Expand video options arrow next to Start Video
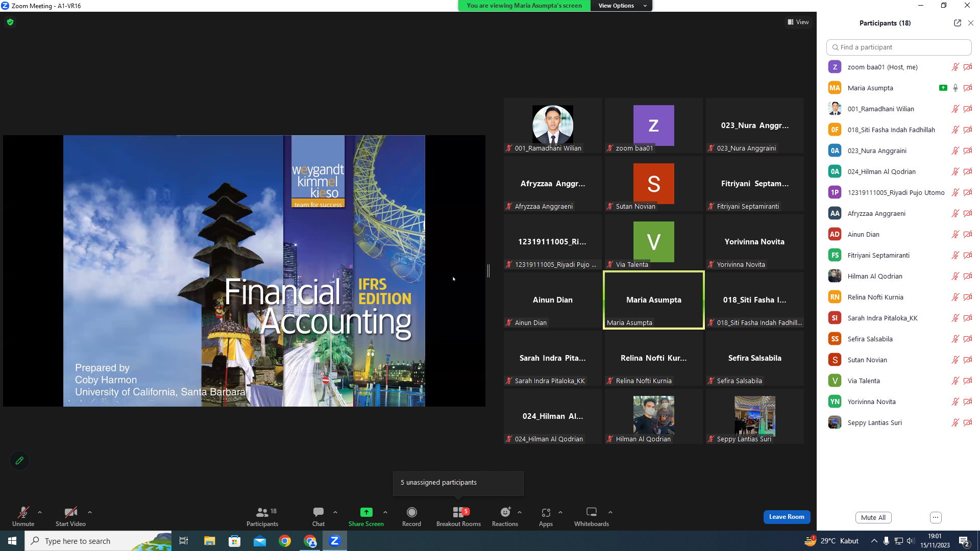The width and height of the screenshot is (980, 551). (90, 512)
